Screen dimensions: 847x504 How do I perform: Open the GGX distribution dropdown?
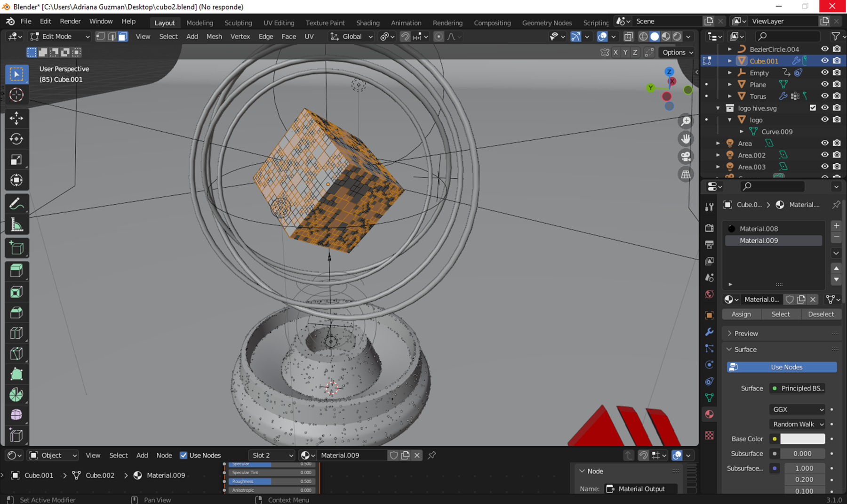(798, 409)
